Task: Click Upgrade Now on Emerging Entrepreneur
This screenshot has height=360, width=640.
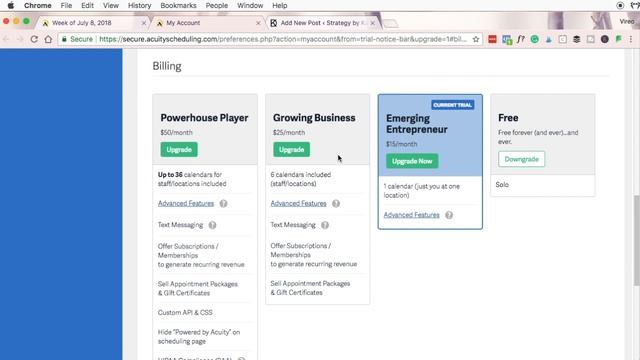Action: coord(412,161)
